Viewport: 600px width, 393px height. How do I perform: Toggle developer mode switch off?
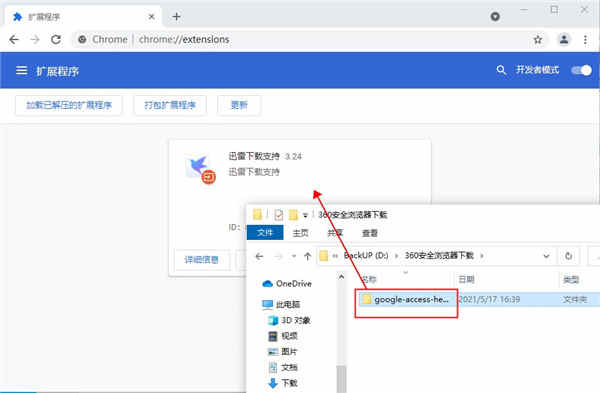click(581, 70)
